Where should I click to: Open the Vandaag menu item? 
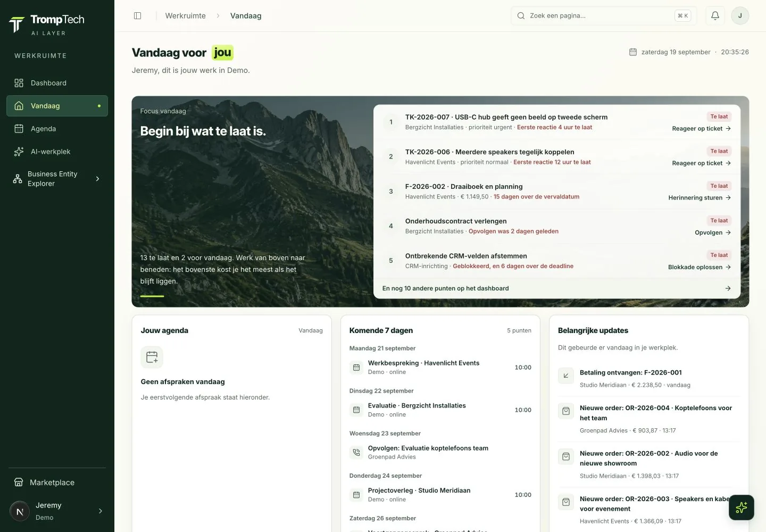[57, 106]
